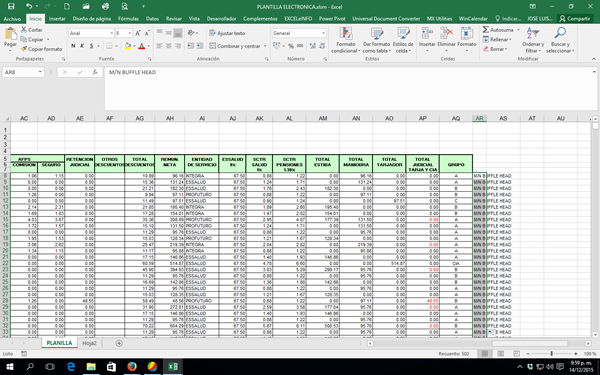
Task: Undo the last action
Action: point(29,6)
